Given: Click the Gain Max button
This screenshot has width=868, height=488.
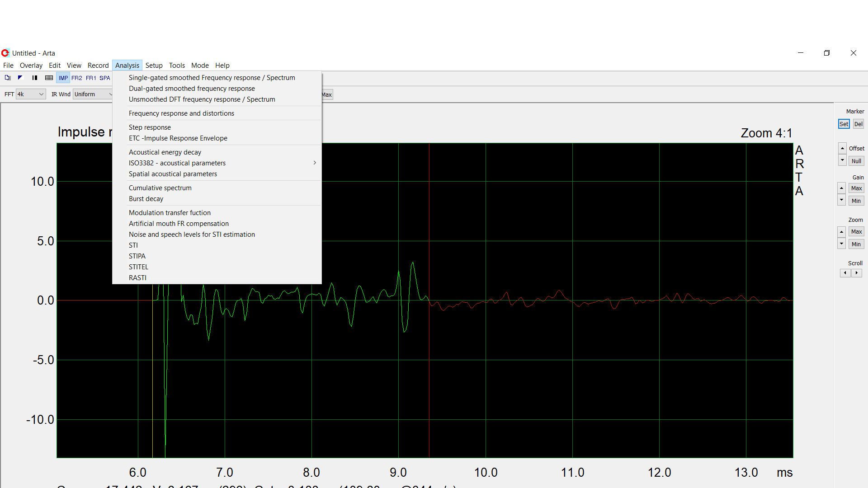Looking at the screenshot, I should click(x=856, y=188).
